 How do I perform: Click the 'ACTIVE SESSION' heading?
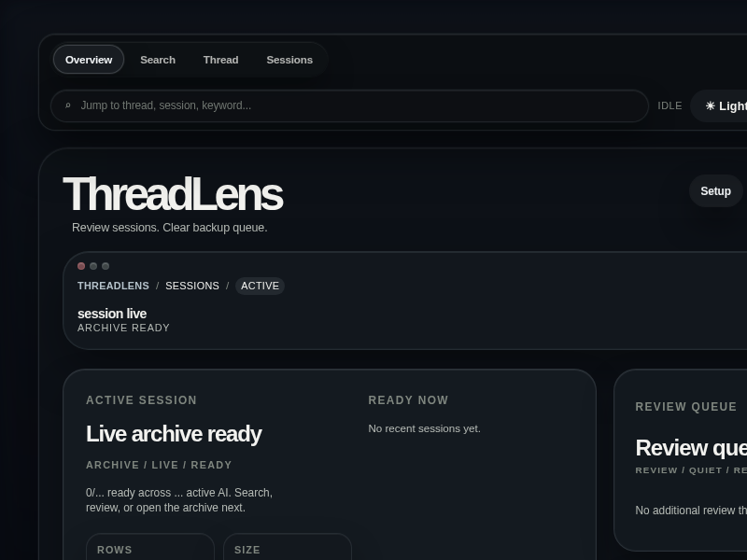click(x=142, y=400)
